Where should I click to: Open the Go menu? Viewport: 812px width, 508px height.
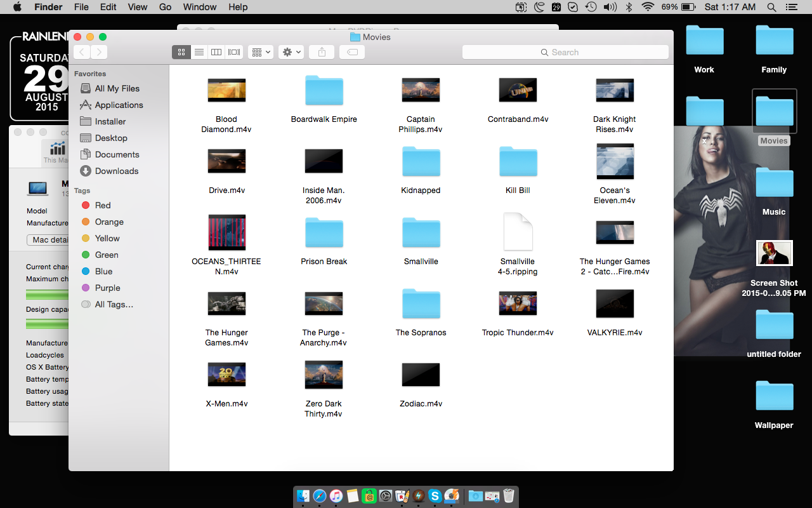(166, 7)
